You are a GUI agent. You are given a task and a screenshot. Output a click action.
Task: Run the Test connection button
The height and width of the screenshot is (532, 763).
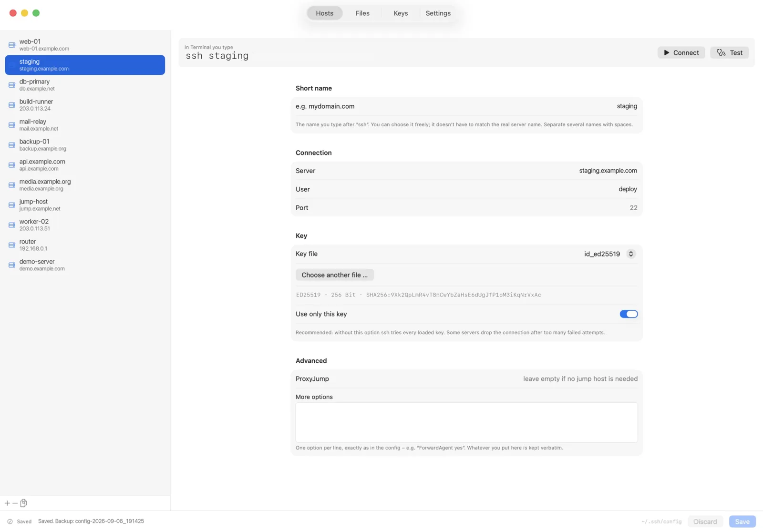[730, 53]
